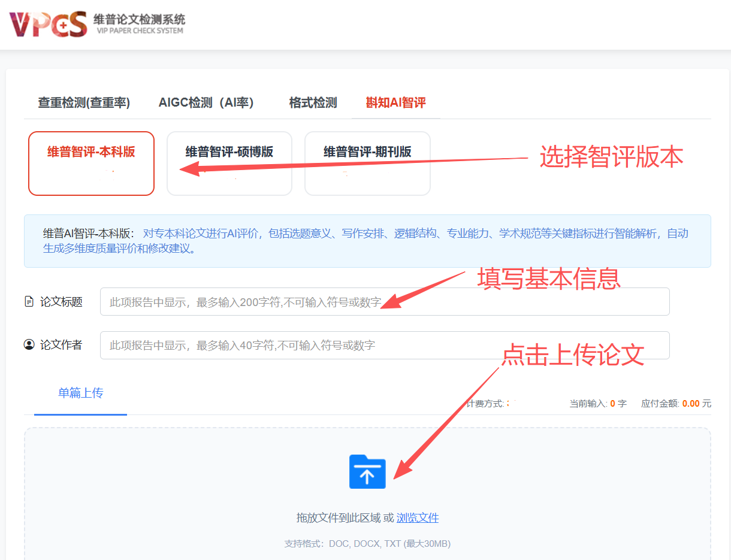The width and height of the screenshot is (731, 560).
Task: Switch to 格式检测 tab
Action: pyautogui.click(x=313, y=102)
